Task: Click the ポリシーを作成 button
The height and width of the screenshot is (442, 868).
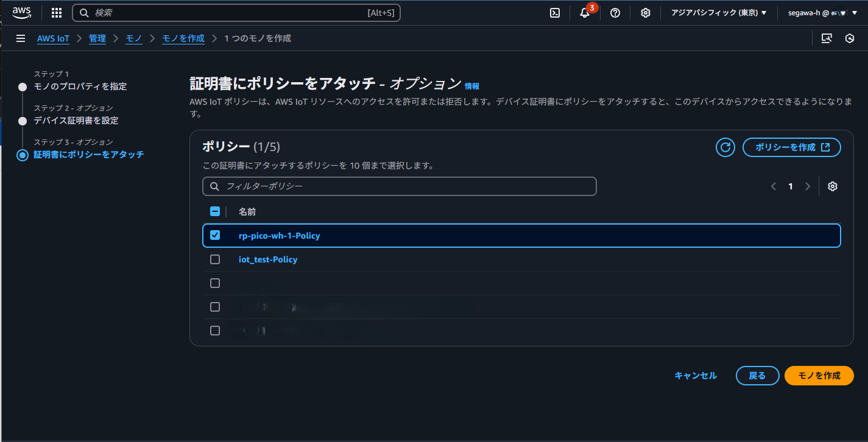Action: [x=792, y=147]
